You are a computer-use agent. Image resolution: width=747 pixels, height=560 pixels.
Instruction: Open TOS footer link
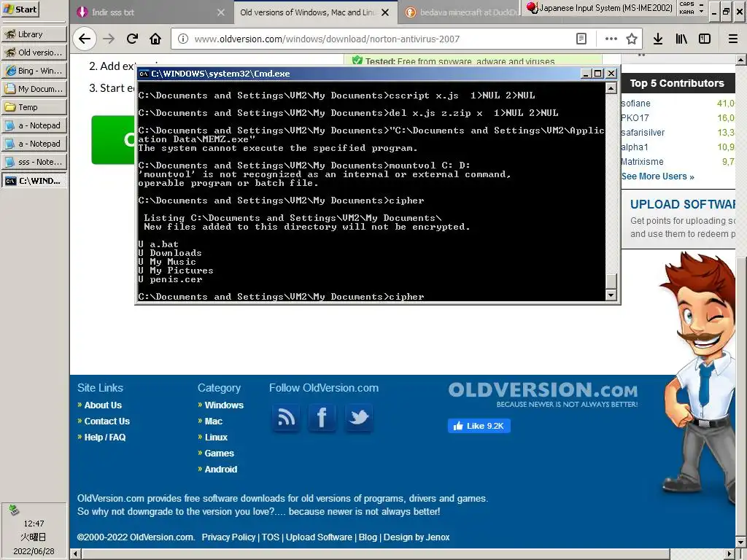[x=270, y=537]
